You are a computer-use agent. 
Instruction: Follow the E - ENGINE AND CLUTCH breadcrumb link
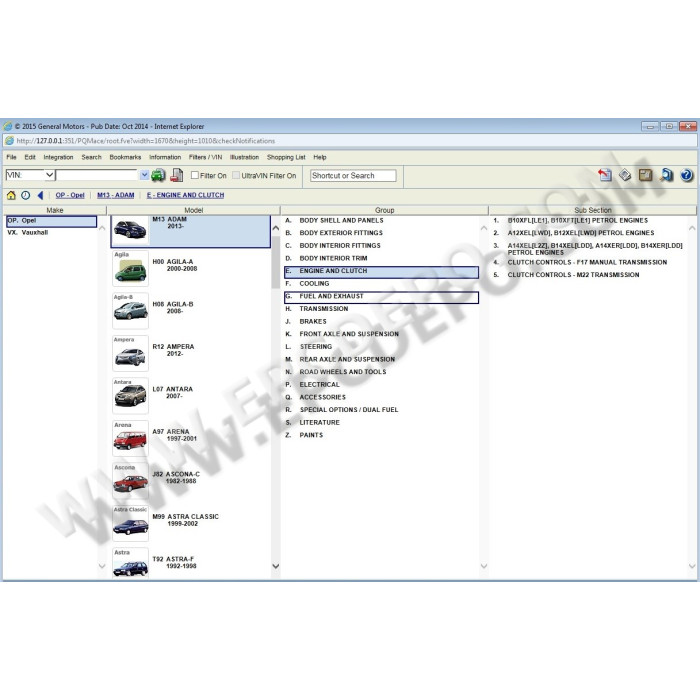coord(185,195)
